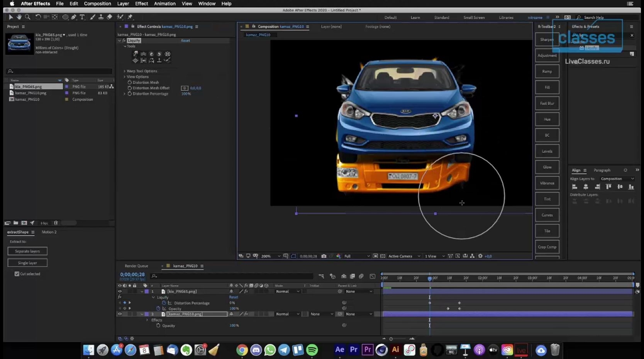The width and height of the screenshot is (644, 359).
Task: Open the Normal blend mode dropdown for kia_PNG65.png
Action: [288, 292]
